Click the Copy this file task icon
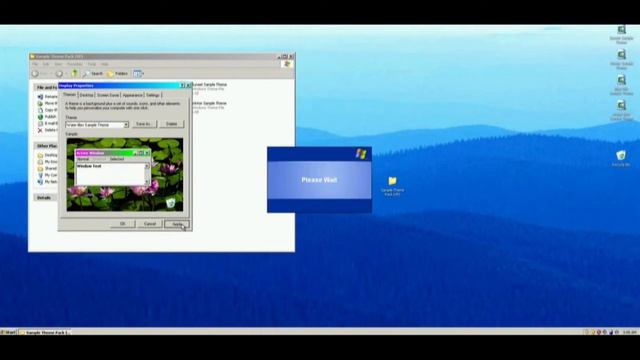 tap(40, 110)
